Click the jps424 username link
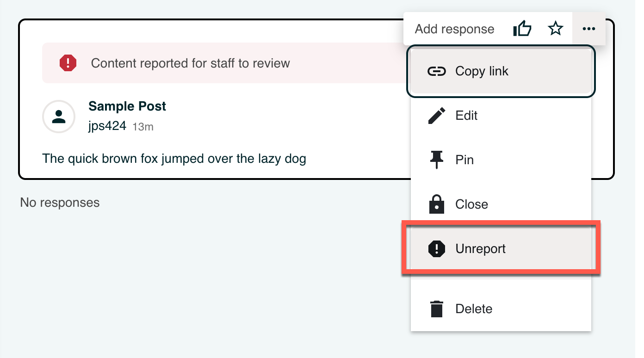Screen dimensions: 644x358 coord(107,126)
